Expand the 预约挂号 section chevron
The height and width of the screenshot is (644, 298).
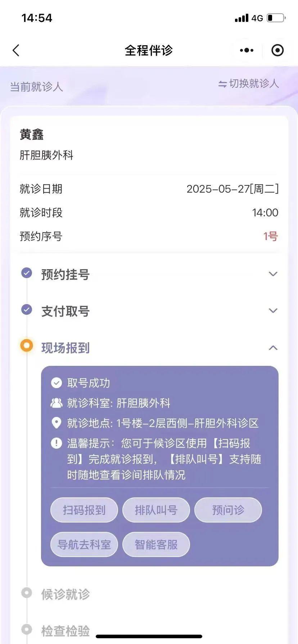click(x=273, y=274)
